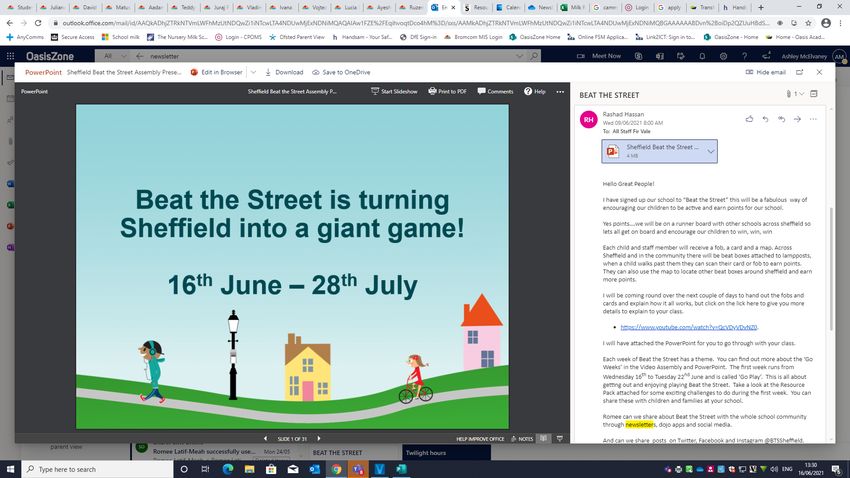Reply to Rashad Hassan's email
This screenshot has height=478, width=850.
pyautogui.click(x=765, y=119)
